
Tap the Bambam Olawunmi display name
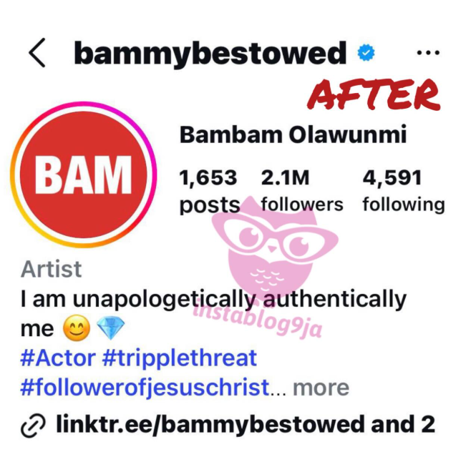point(293,134)
